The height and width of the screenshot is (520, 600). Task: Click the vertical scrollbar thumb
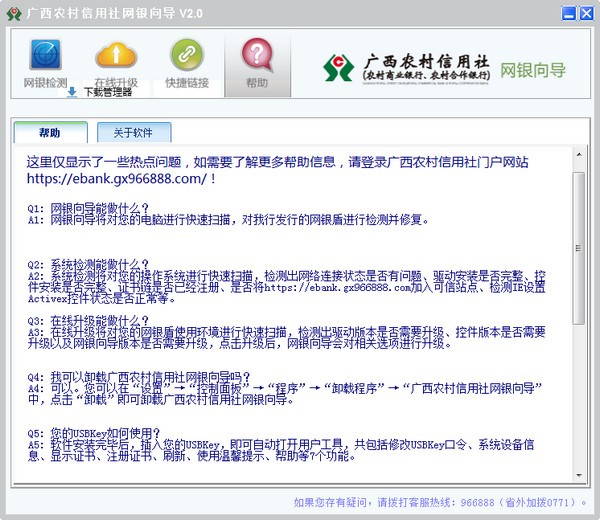point(579,248)
